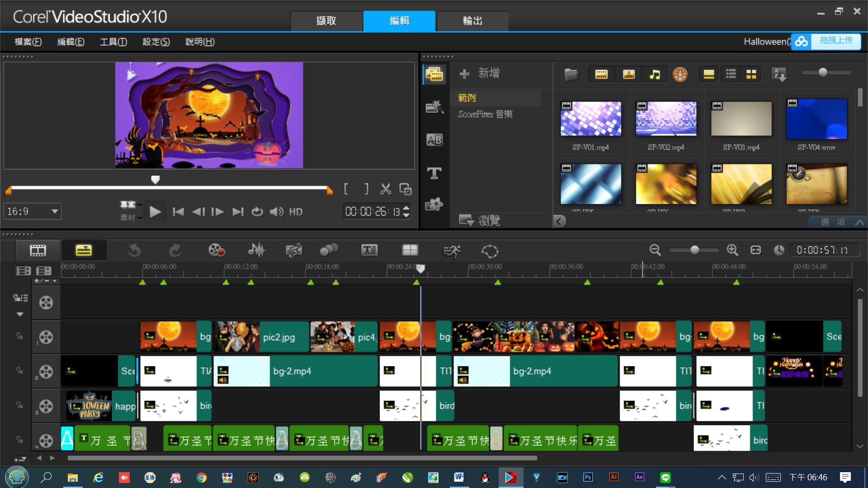The image size is (868, 488).
Task: Toggle HD preview mode
Action: (296, 211)
